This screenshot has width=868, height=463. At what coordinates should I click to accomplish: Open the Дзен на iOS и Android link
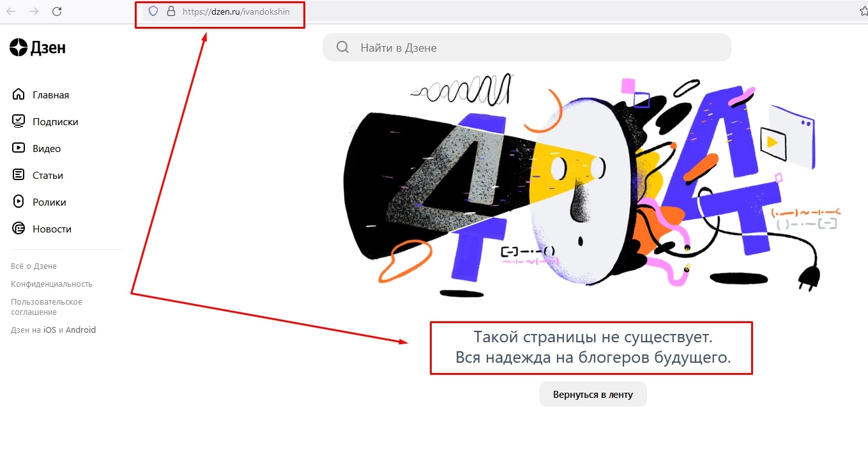53,330
